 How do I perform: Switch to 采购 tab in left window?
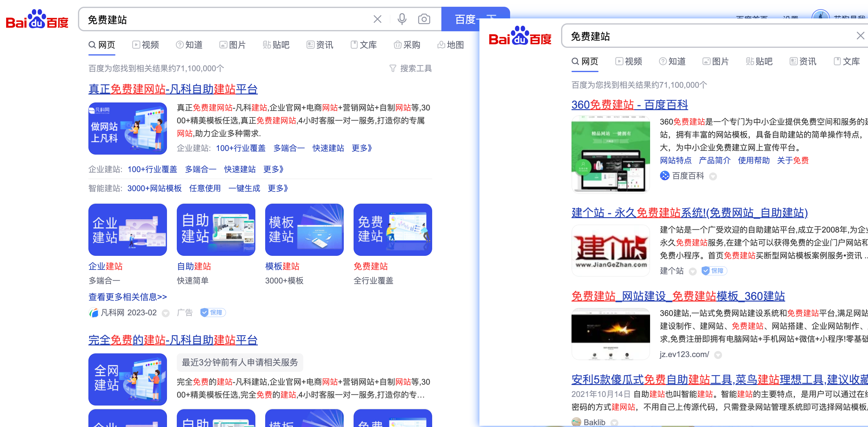point(407,45)
